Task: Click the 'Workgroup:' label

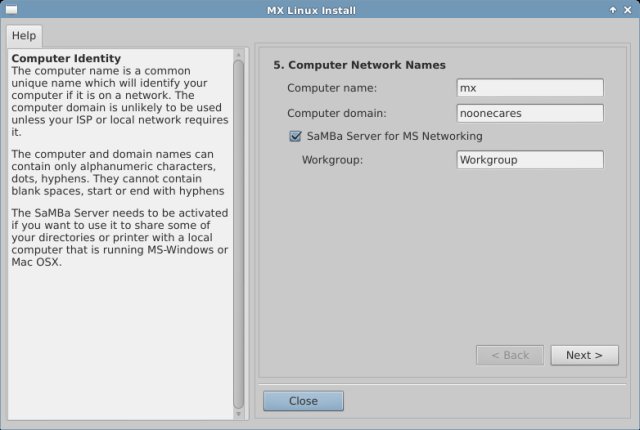Action: tap(332, 160)
